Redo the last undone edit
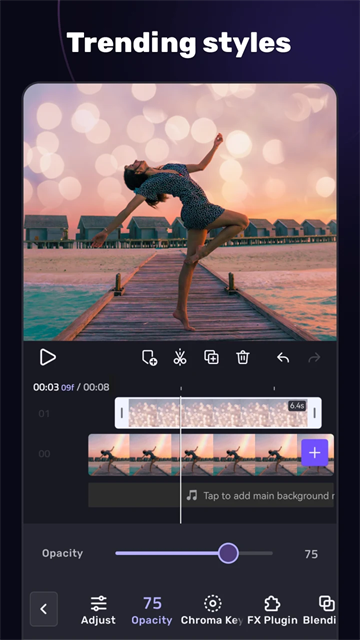 [x=314, y=358]
